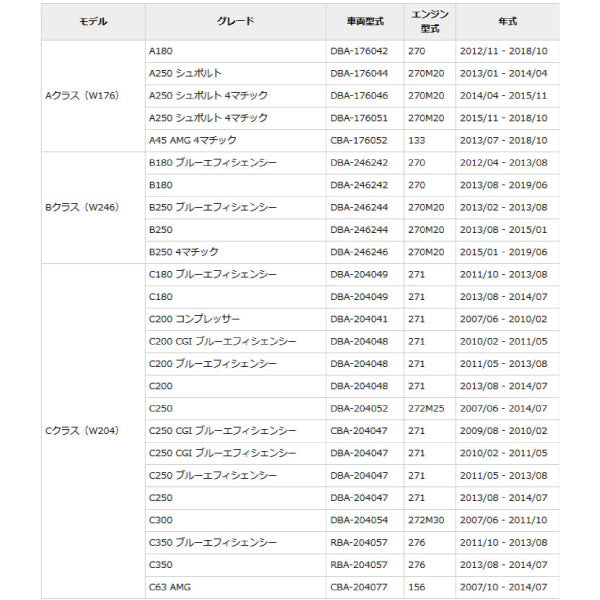Click the エンジン型式 column header

pyautogui.click(x=429, y=21)
